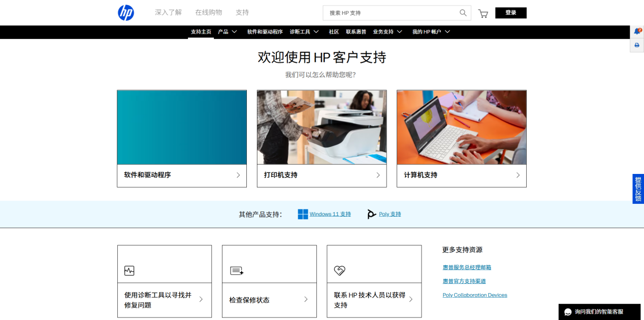Expand the 我的 HP 帐户 dropdown
644x320 pixels.
point(431,31)
